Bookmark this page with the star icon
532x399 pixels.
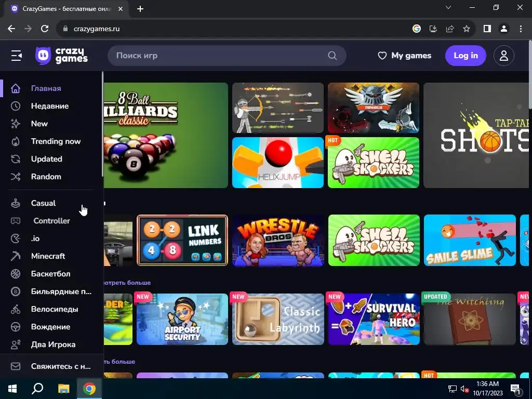[467, 29]
